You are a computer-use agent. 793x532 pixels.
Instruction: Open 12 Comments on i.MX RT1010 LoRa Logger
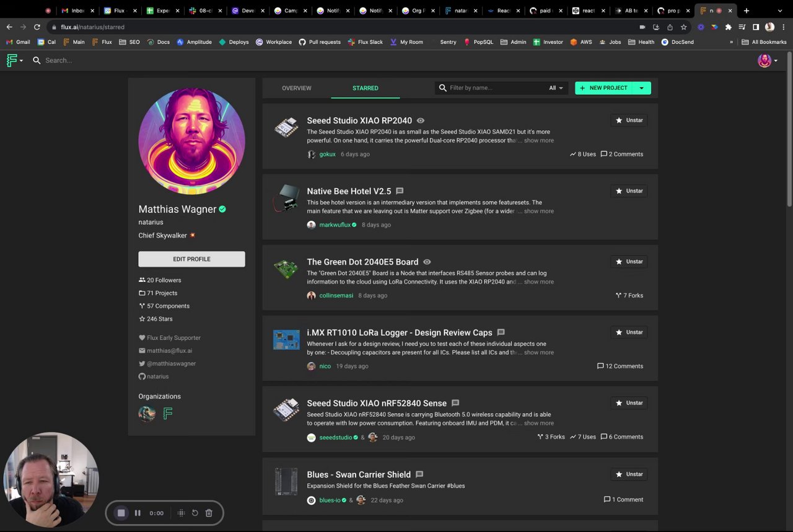[x=620, y=366]
